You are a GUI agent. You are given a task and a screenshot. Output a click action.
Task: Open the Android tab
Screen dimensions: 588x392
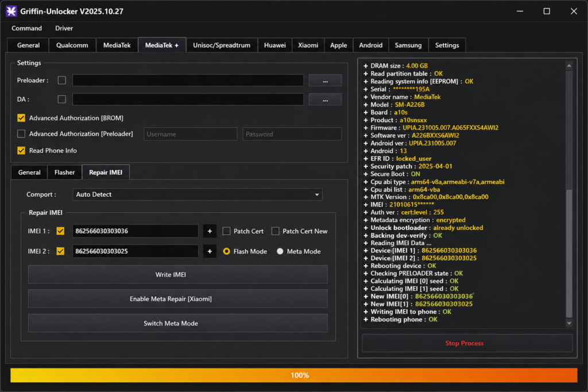371,45
